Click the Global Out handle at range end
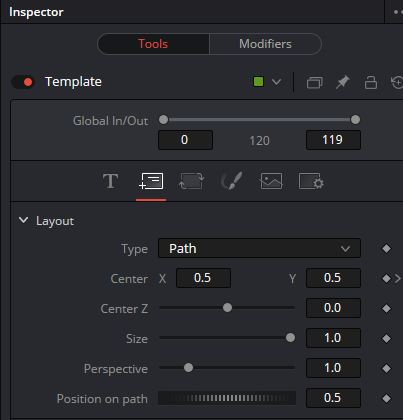Image resolution: width=403 pixels, height=420 pixels. [x=355, y=119]
